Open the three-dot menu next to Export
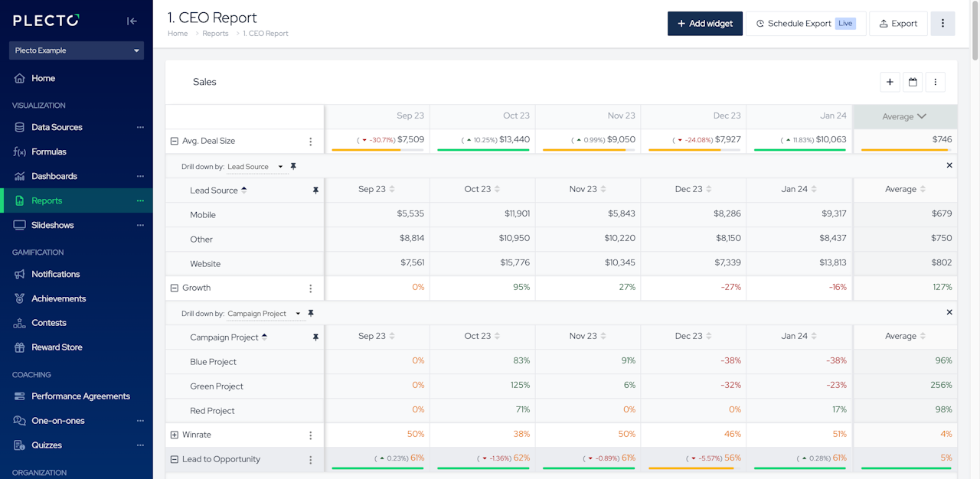980x479 pixels. 942,24
